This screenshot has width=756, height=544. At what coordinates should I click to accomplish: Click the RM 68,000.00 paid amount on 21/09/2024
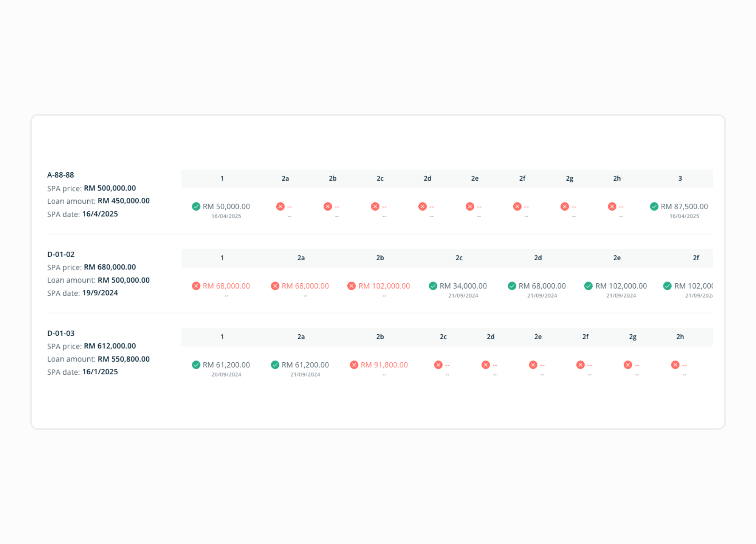[x=542, y=286]
